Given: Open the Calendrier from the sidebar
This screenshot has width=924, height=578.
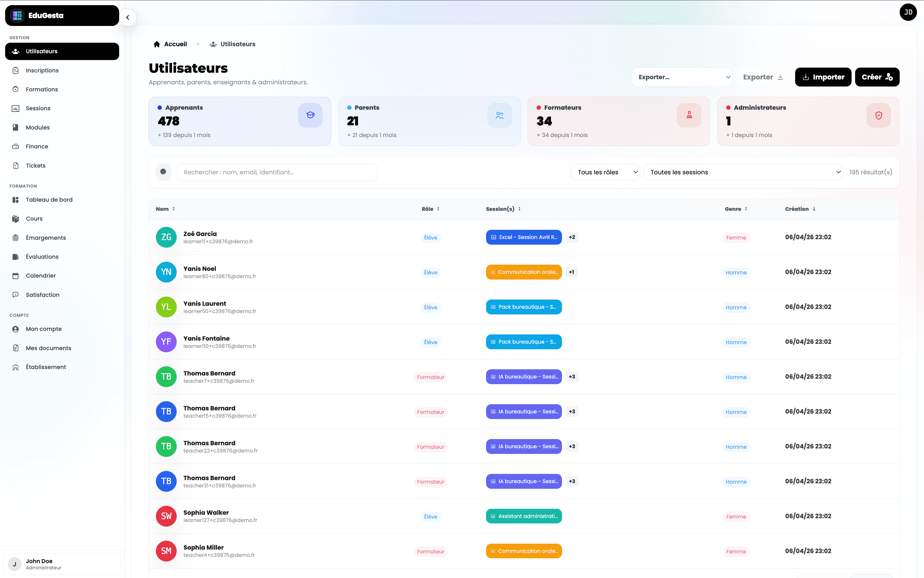Looking at the screenshot, I should (41, 275).
